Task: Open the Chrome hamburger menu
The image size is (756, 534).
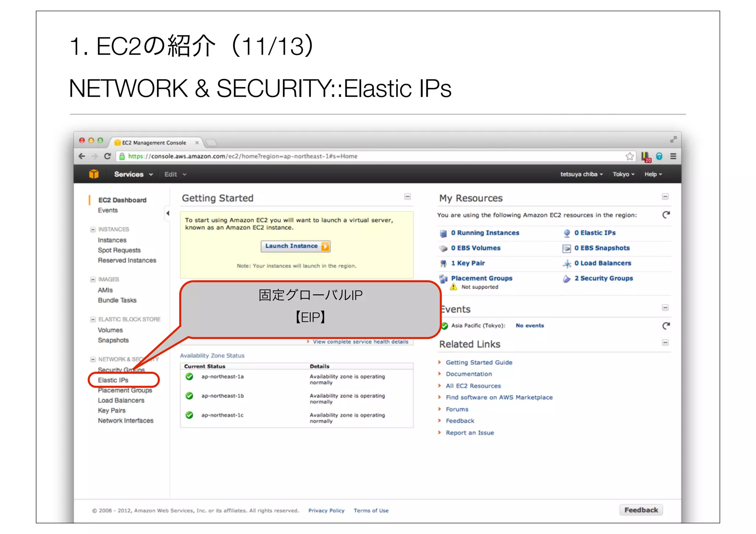Action: click(x=673, y=156)
